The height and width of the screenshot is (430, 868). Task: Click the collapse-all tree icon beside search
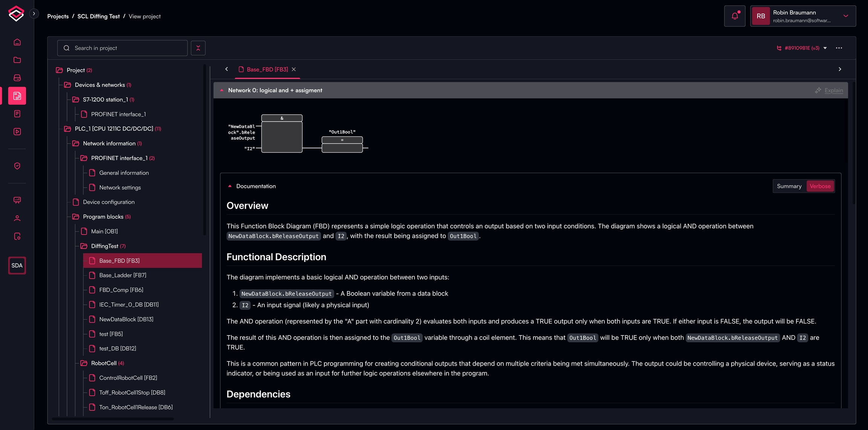(198, 48)
